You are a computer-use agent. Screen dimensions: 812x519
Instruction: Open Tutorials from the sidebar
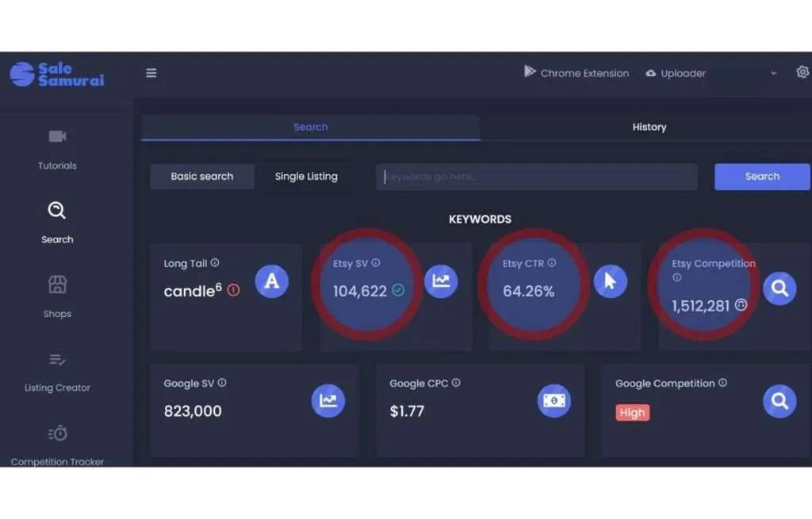[57, 148]
